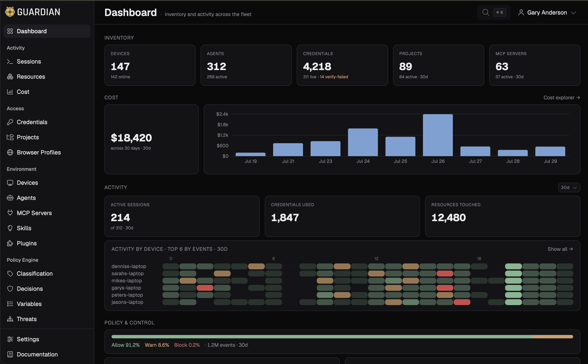Click the $18,420 total cost card
Screen dimensions: 588x364
(x=151, y=139)
